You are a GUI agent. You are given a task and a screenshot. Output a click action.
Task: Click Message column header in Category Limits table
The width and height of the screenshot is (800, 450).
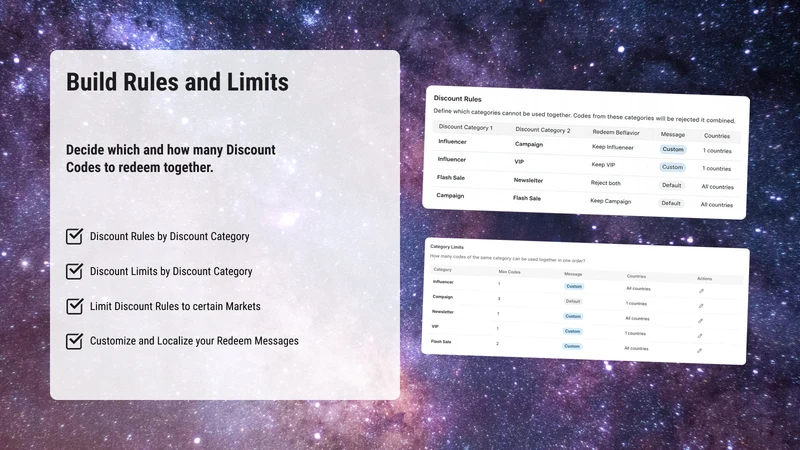573,274
